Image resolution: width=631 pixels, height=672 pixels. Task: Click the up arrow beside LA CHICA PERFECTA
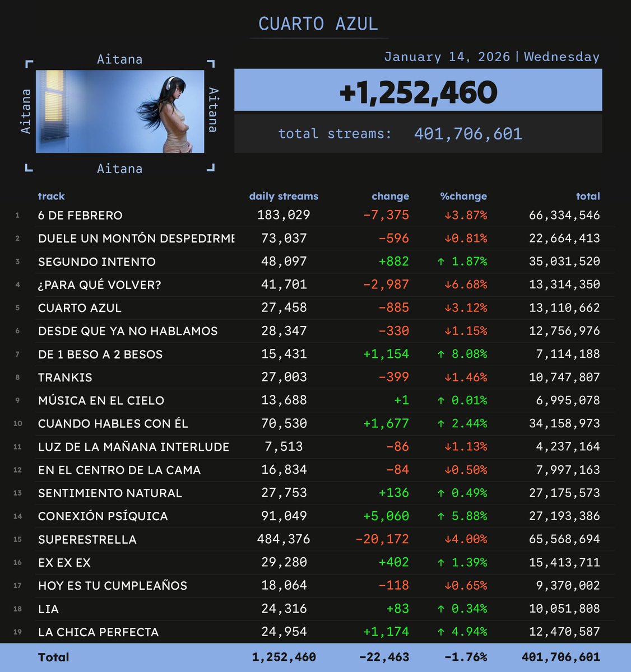440,631
